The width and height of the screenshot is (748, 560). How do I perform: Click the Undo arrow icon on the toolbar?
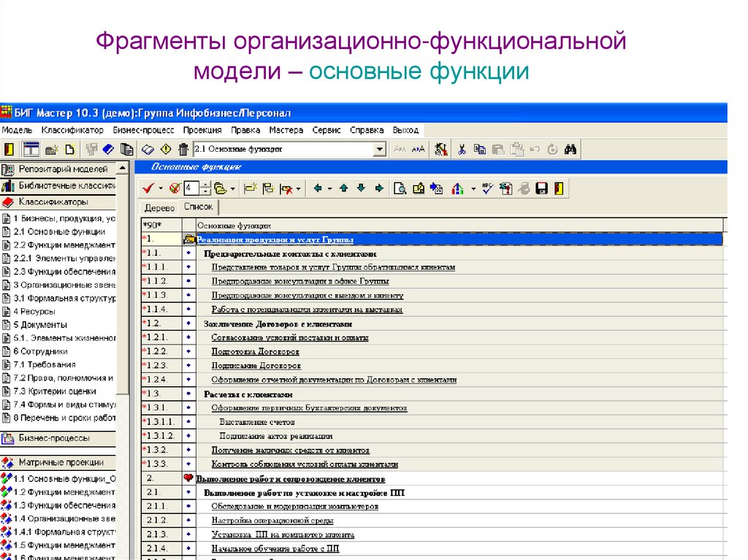click(x=535, y=148)
